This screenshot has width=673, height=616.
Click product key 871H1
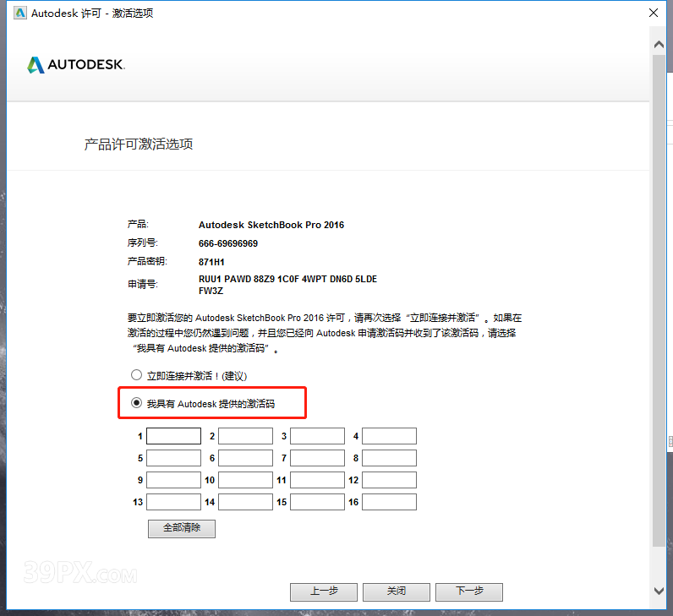coord(211,262)
